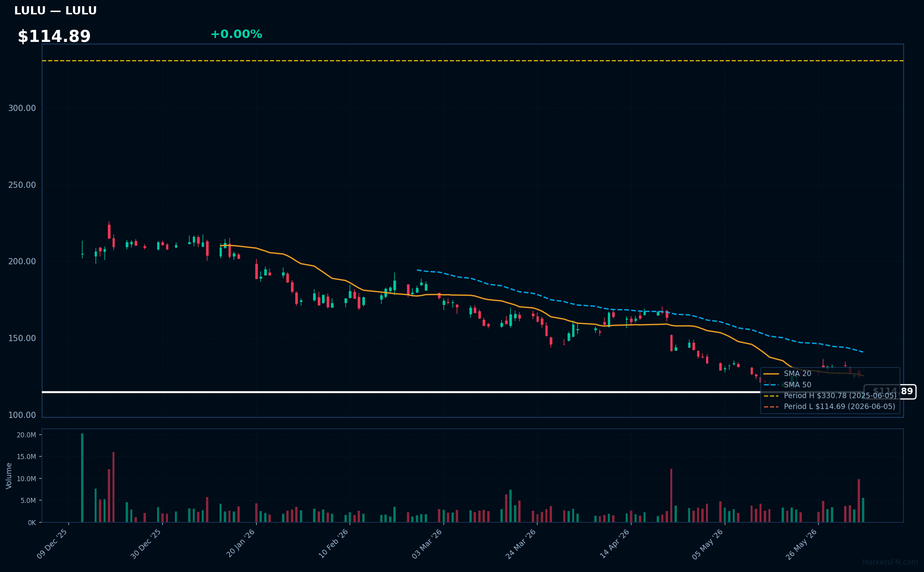Click the chart title "LULU — LULU"
This screenshot has height=572, width=924.
click(55, 10)
